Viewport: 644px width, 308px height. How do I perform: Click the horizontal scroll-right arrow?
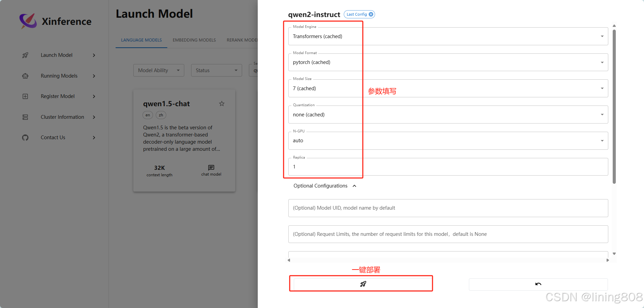608,260
